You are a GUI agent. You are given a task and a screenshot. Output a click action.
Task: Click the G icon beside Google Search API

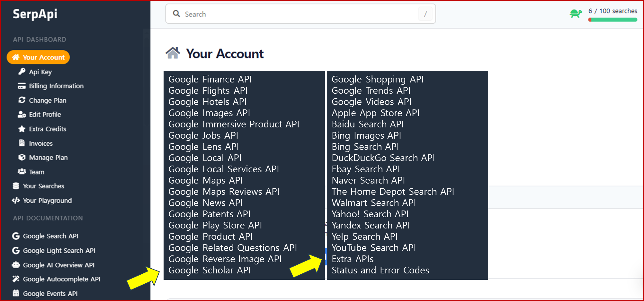coord(16,236)
